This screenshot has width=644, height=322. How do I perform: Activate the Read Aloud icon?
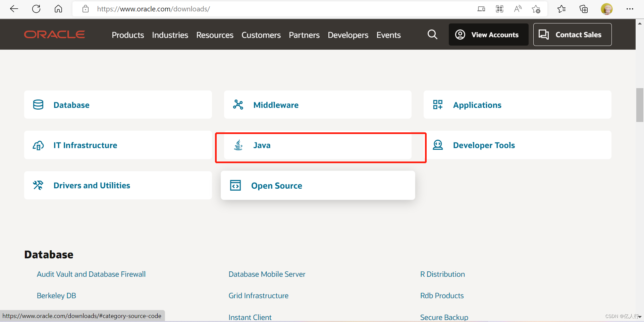tap(518, 9)
